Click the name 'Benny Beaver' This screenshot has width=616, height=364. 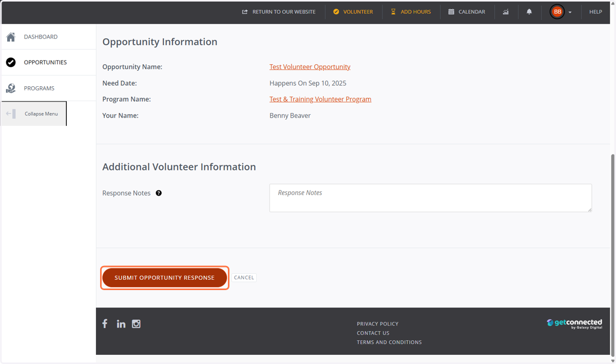pos(290,116)
